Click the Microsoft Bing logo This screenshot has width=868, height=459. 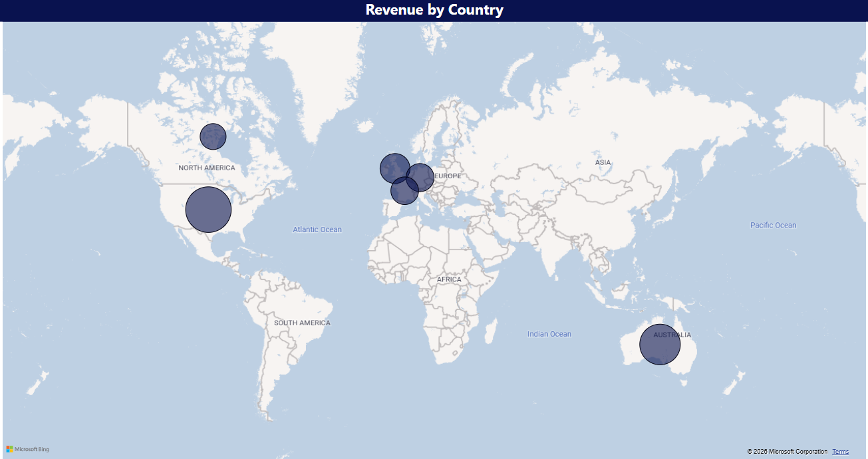tap(28, 449)
